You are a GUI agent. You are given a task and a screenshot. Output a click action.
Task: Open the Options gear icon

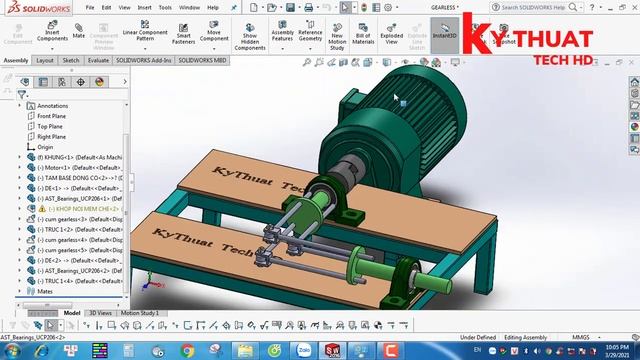pos(388,7)
